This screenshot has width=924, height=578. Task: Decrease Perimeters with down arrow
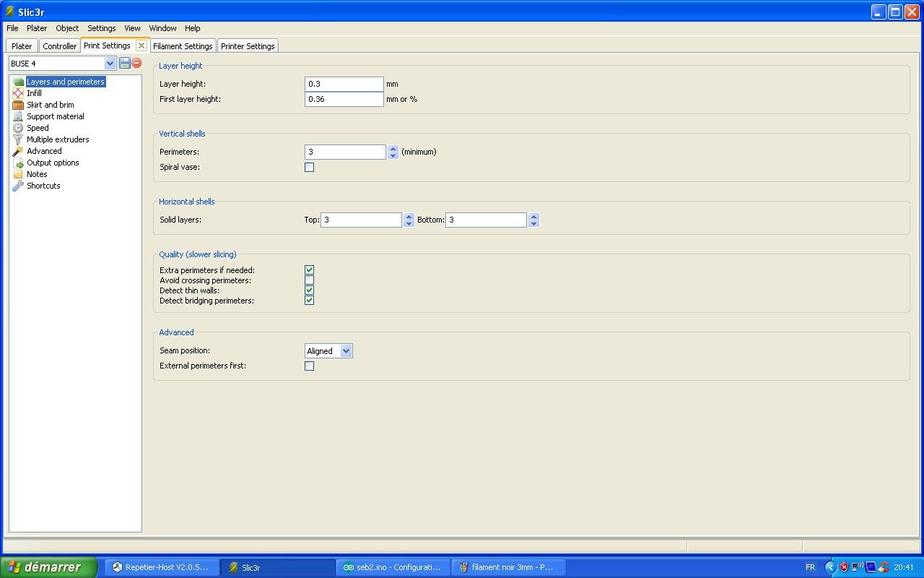click(393, 155)
